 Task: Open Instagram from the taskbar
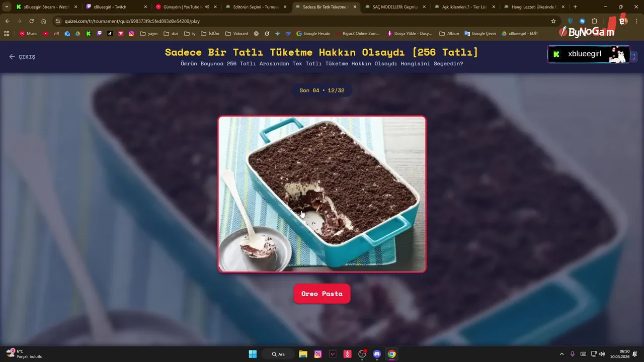pyautogui.click(x=318, y=354)
